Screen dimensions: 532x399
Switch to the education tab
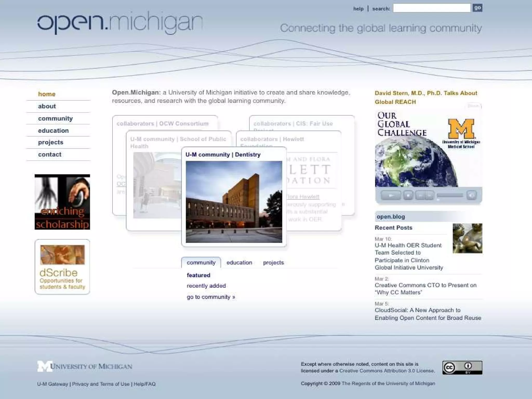pyautogui.click(x=239, y=263)
